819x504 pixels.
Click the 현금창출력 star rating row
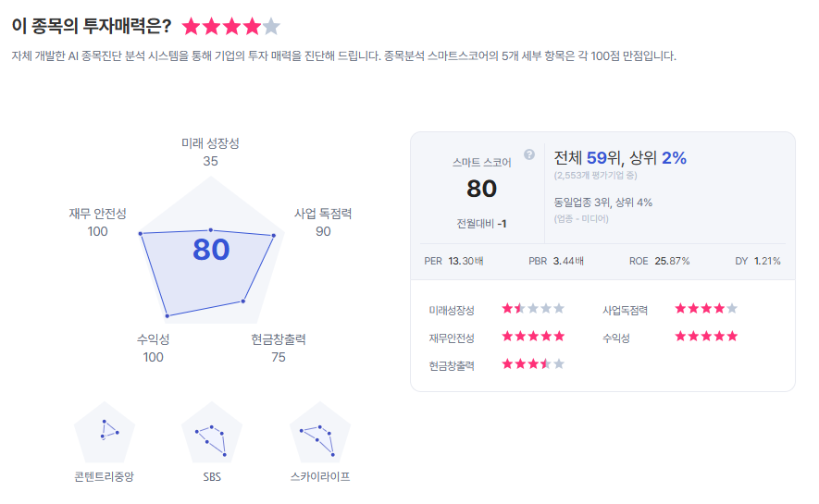(533, 364)
